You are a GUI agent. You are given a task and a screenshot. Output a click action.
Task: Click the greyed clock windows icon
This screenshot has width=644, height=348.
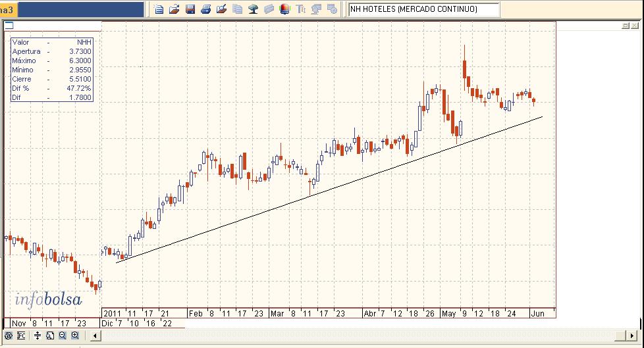(x=332, y=9)
